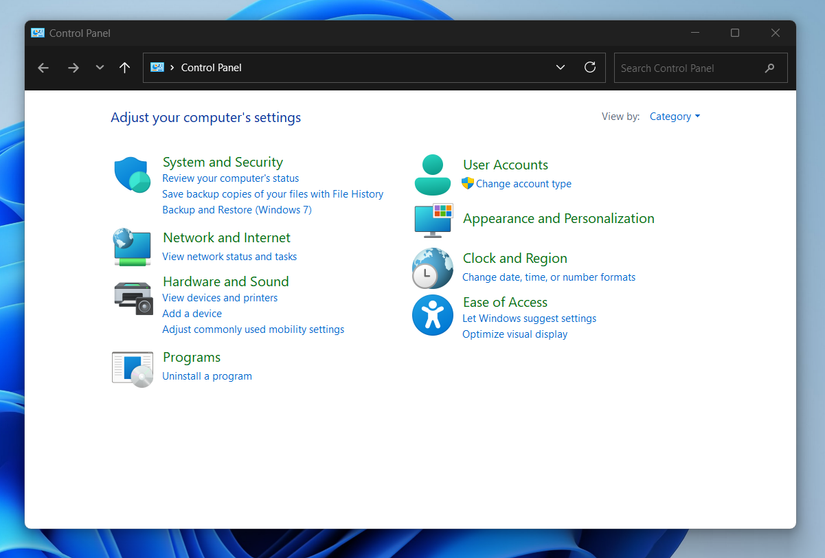This screenshot has height=558, width=825.
Task: Click Change date, time, or number formats
Action: click(x=549, y=277)
